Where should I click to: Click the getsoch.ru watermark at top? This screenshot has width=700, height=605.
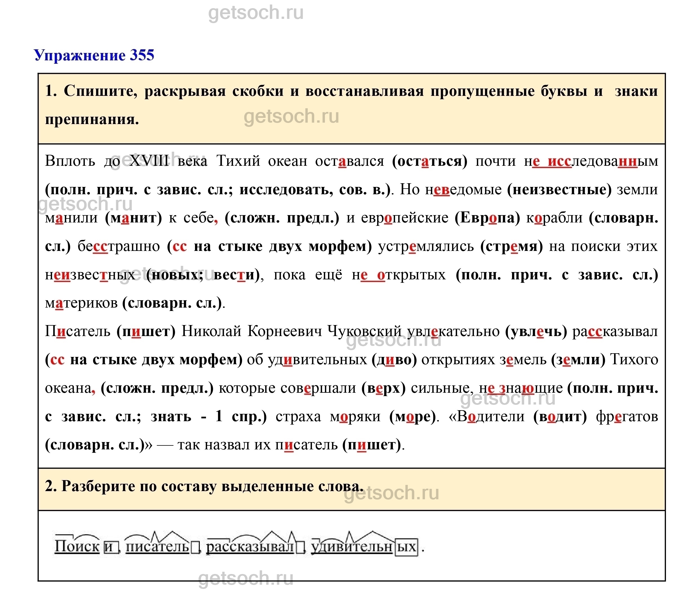[x=256, y=13]
